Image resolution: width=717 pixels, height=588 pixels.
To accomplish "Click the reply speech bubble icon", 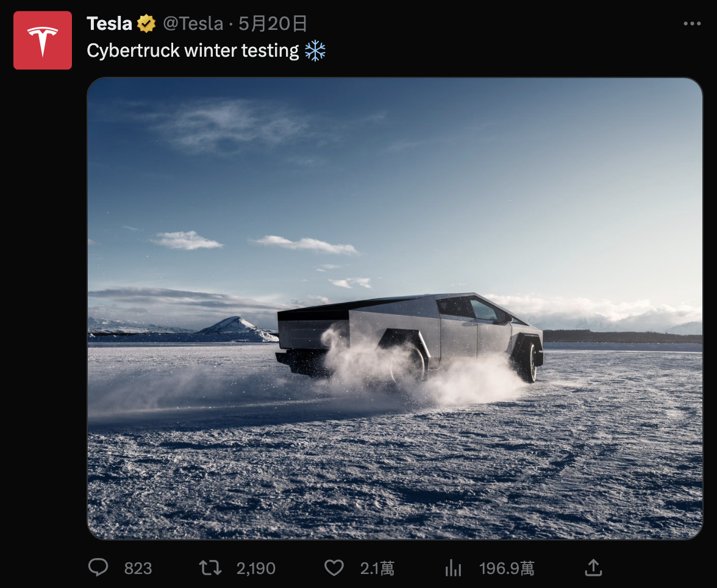I will (98, 568).
